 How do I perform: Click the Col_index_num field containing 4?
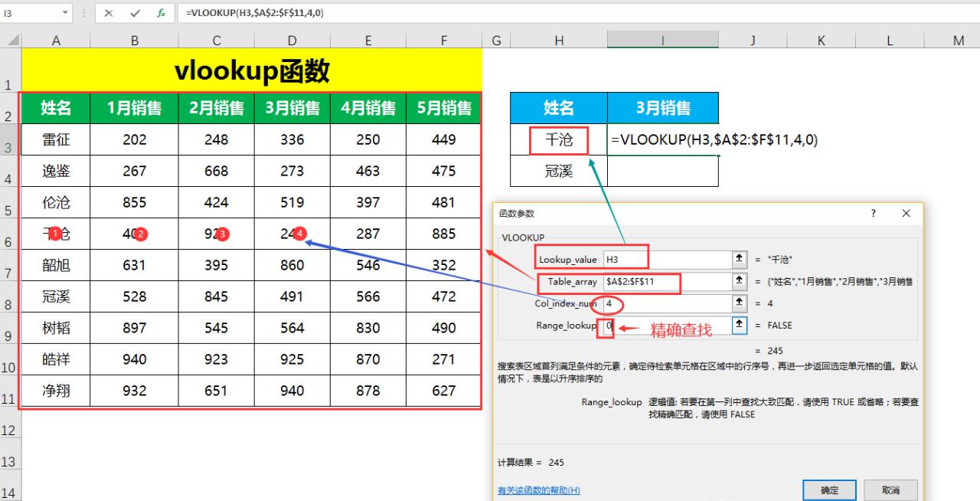[x=668, y=303]
